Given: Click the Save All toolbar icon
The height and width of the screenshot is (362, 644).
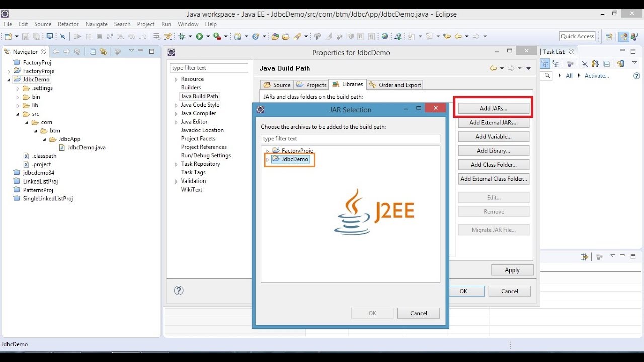Looking at the screenshot, I should click(36, 36).
